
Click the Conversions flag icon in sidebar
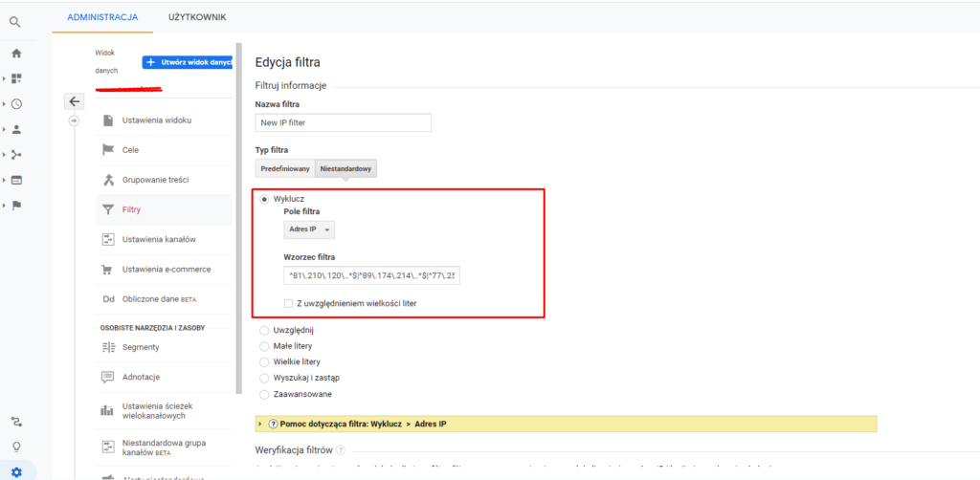tap(16, 205)
